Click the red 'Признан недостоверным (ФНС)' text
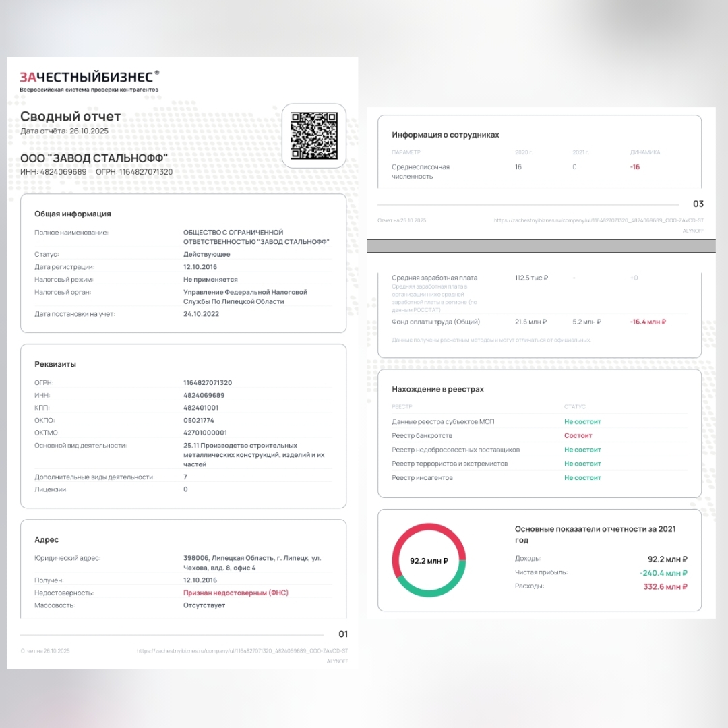Viewport: 728px width, 728px height. pos(236,593)
